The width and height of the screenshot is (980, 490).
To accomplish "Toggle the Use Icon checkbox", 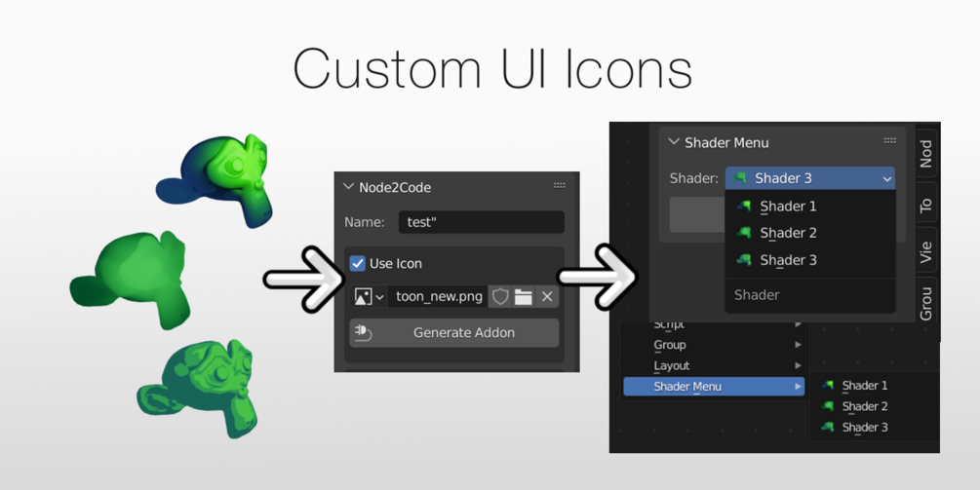I will (358, 263).
